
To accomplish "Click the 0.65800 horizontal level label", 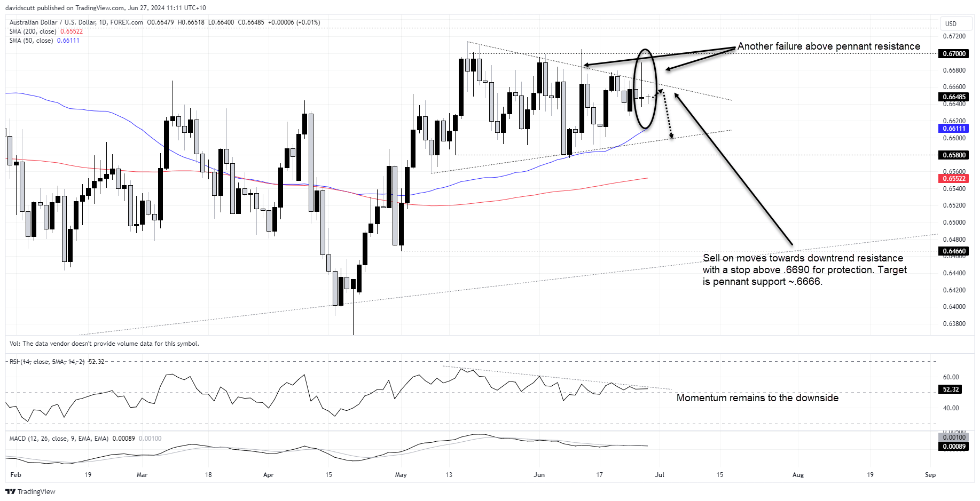I will click(954, 155).
